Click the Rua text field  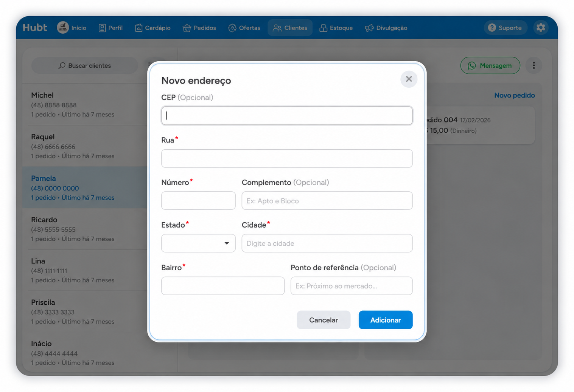tap(287, 158)
